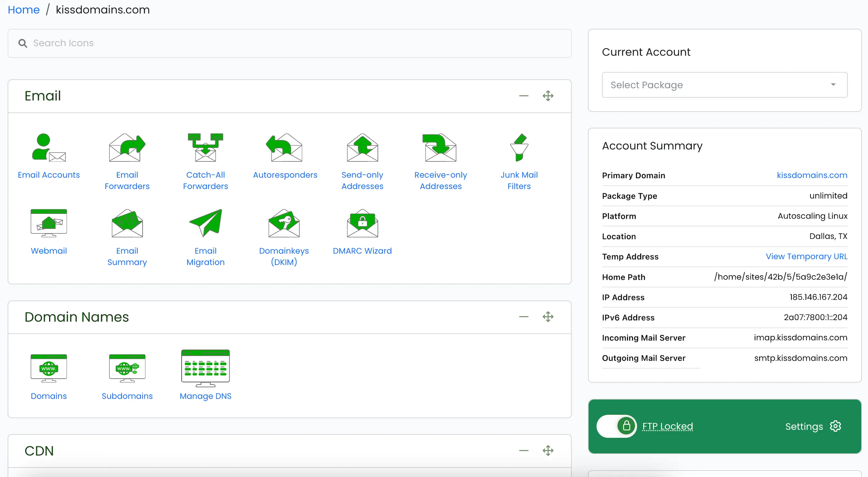Open the Email Summary icon
Image resolution: width=868 pixels, height=477 pixels.
click(127, 224)
